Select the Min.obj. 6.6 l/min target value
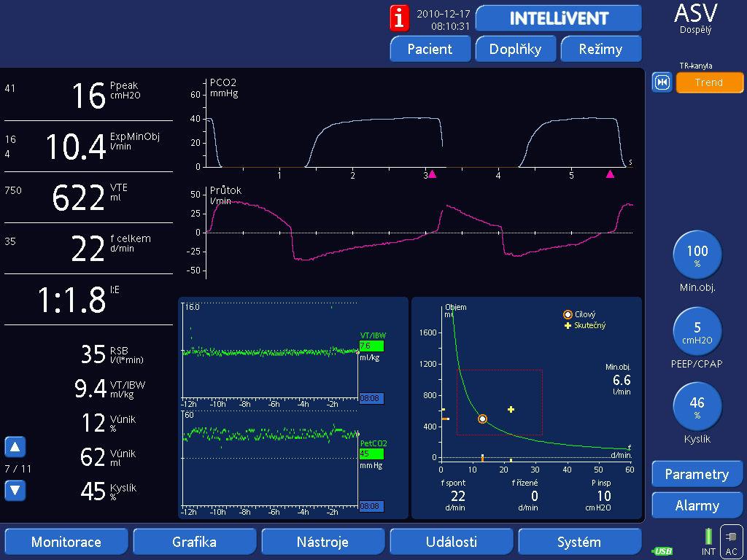 coord(619,379)
